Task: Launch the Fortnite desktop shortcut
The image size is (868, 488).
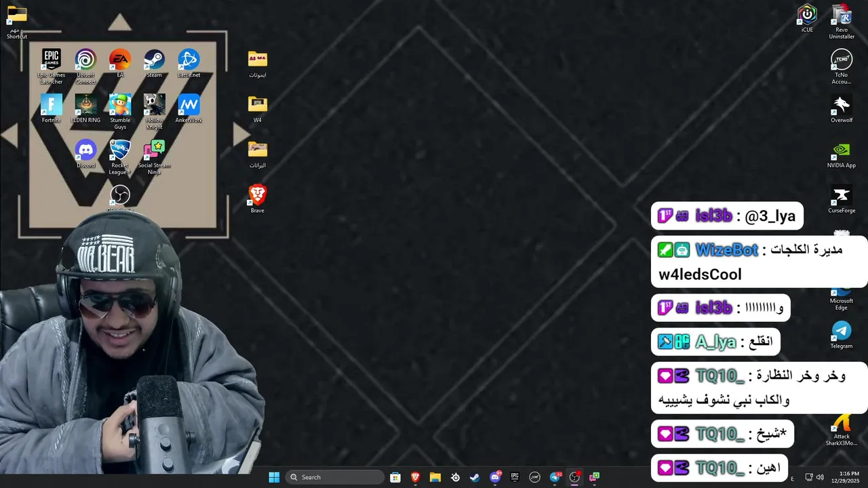Action: tap(52, 108)
